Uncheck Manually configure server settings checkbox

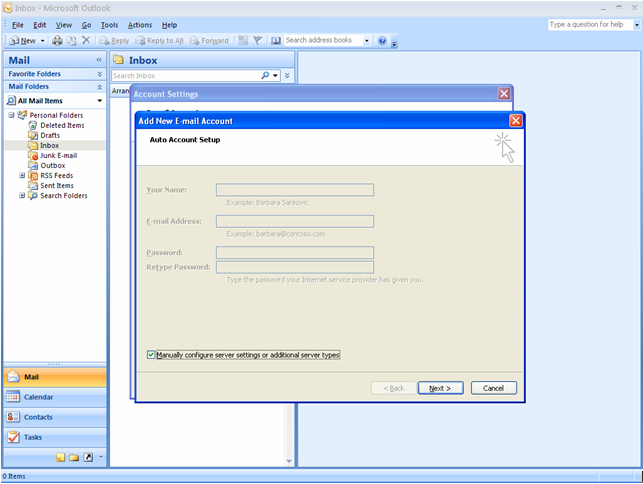pyautogui.click(x=151, y=355)
